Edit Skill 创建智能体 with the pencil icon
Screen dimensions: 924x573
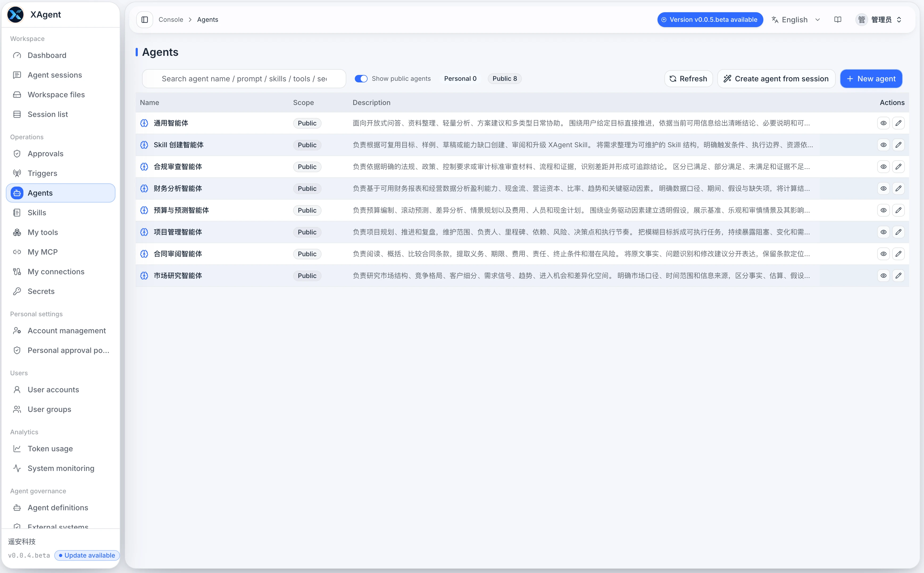point(898,145)
